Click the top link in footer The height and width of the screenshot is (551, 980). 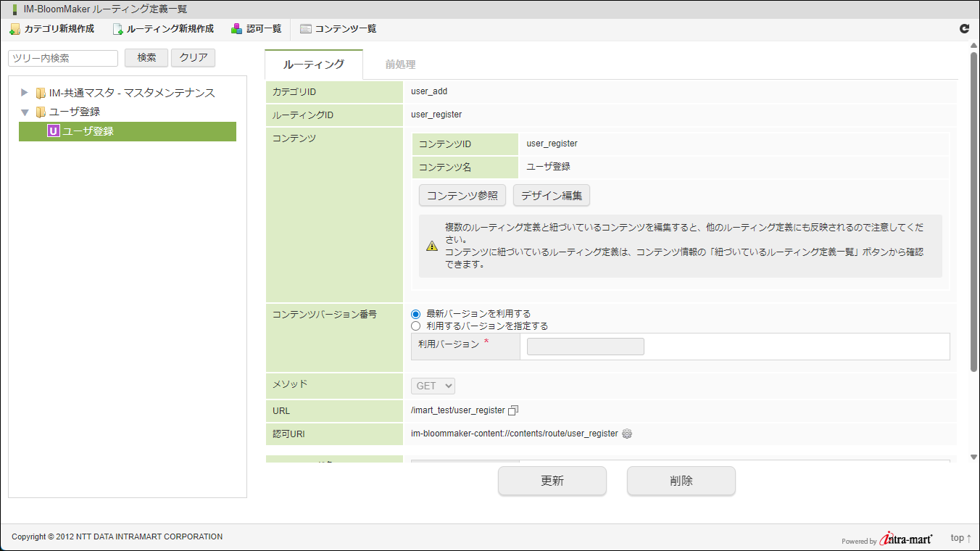click(960, 538)
